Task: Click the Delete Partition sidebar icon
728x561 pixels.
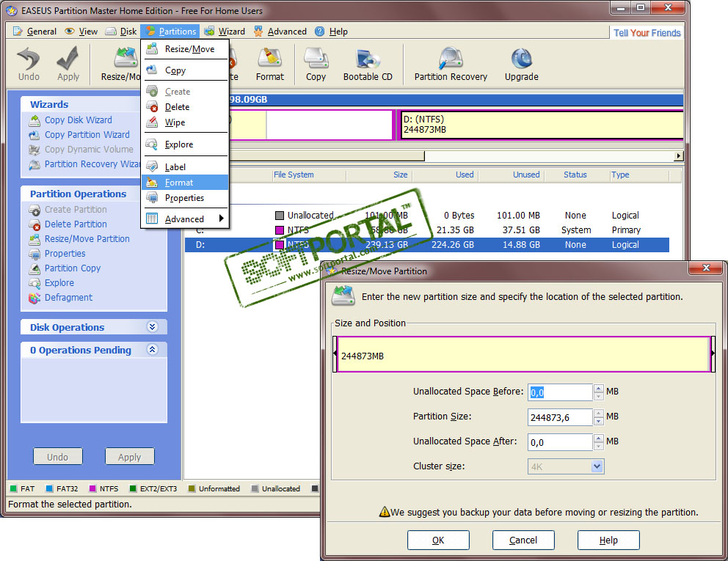Action: coord(34,224)
